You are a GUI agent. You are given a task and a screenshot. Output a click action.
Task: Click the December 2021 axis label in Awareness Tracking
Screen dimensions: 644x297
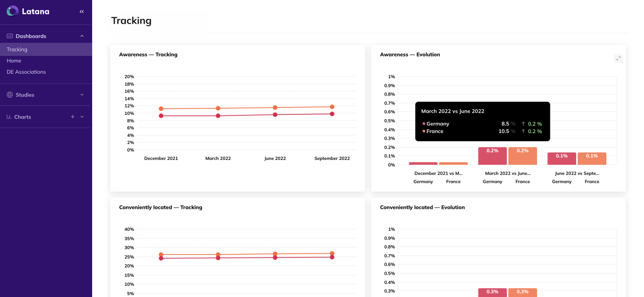[x=161, y=158]
